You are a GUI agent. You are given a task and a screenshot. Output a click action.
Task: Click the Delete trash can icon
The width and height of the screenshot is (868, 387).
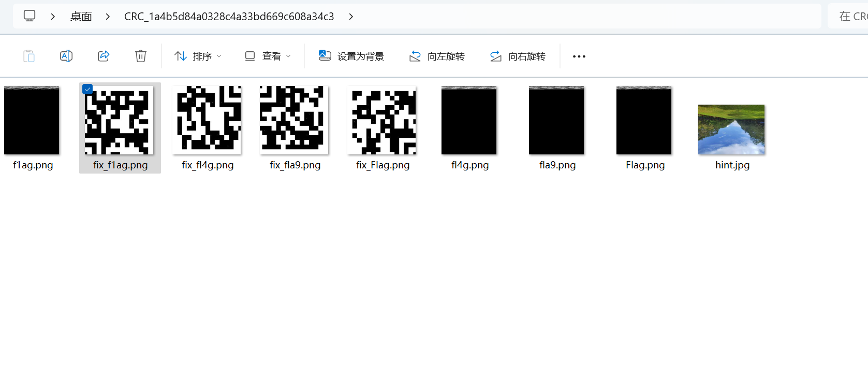pos(141,56)
